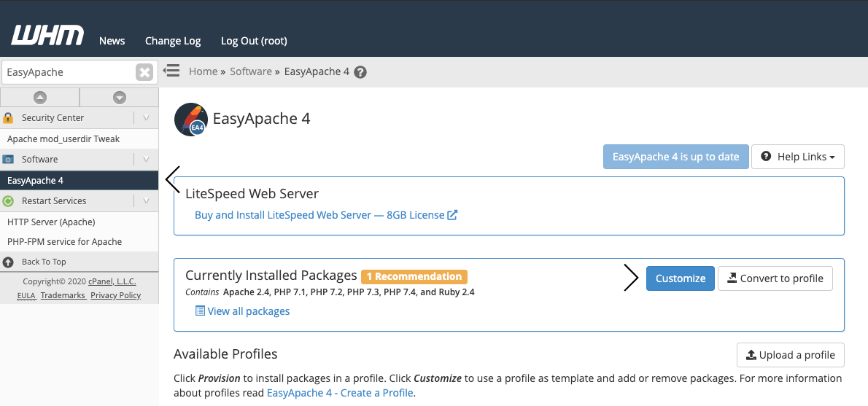Open the cPanel, L.L.C. link
Viewport: 868px width, 406px height.
pyautogui.click(x=112, y=281)
